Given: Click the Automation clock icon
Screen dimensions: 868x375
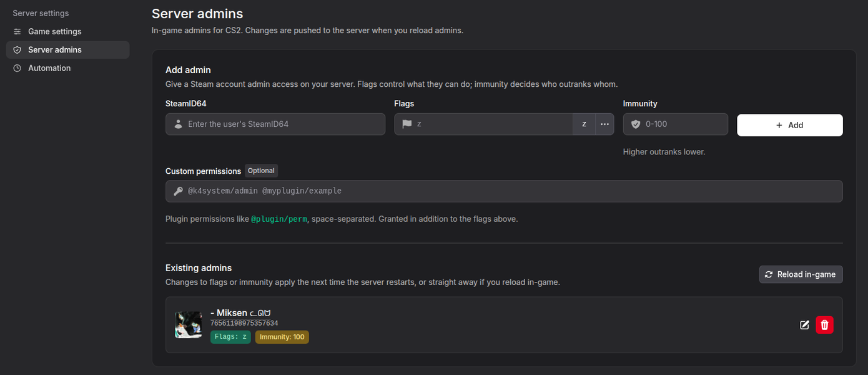Looking at the screenshot, I should point(17,68).
